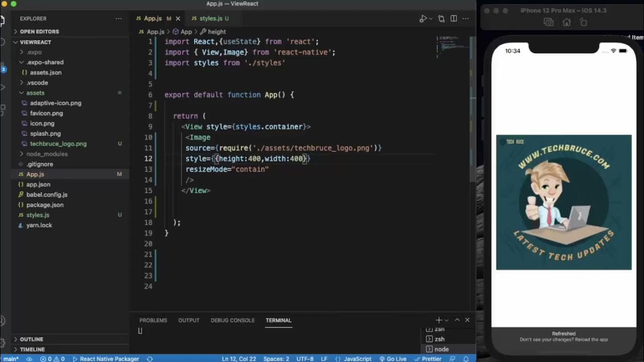The image size is (644, 362).
Task: Click the Synchronize Changes cloud icon in status bar
Action: [29, 358]
